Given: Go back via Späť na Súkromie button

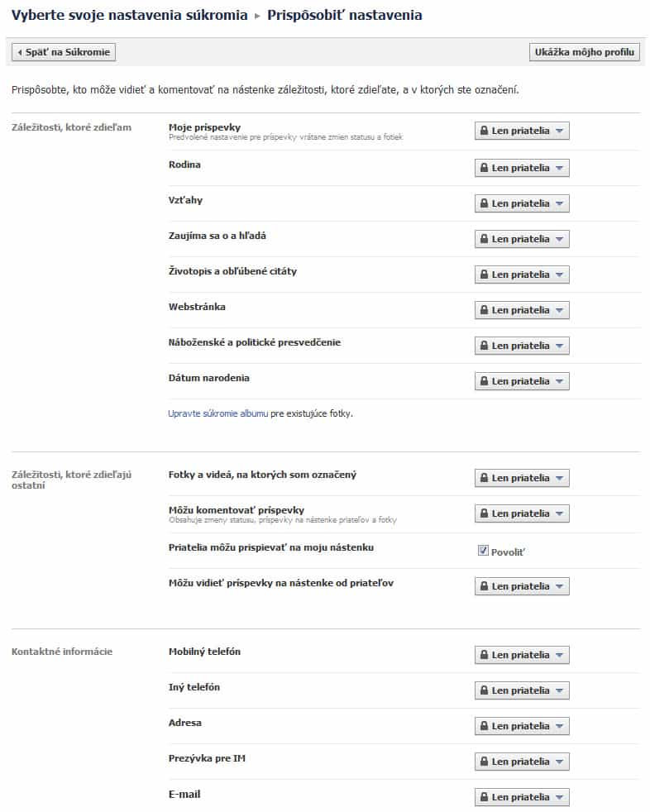Looking at the screenshot, I should [x=64, y=52].
